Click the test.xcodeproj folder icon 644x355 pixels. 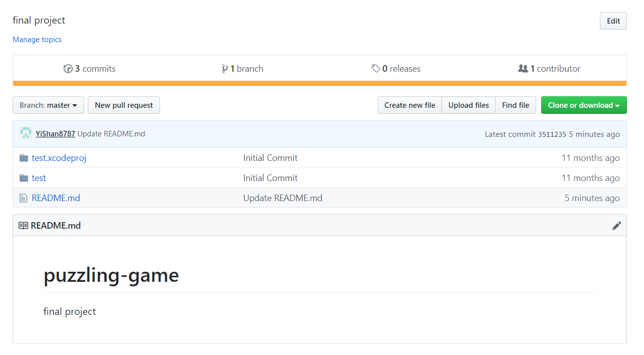24,158
